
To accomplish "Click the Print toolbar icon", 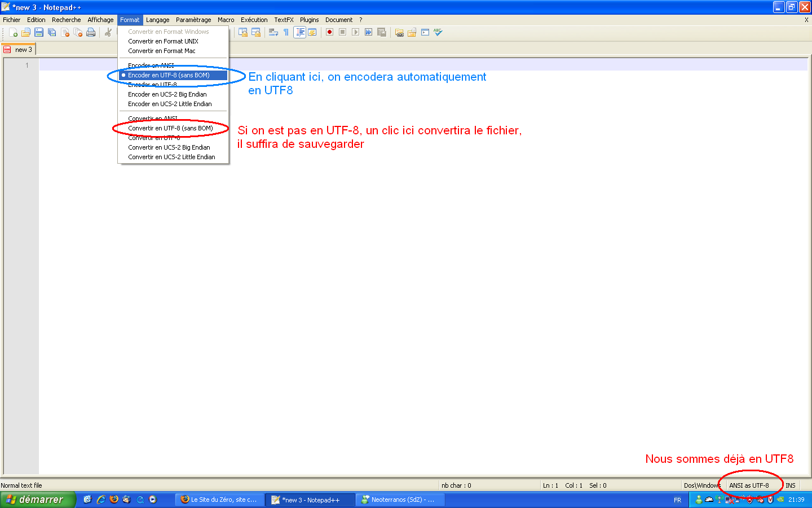I will point(91,33).
